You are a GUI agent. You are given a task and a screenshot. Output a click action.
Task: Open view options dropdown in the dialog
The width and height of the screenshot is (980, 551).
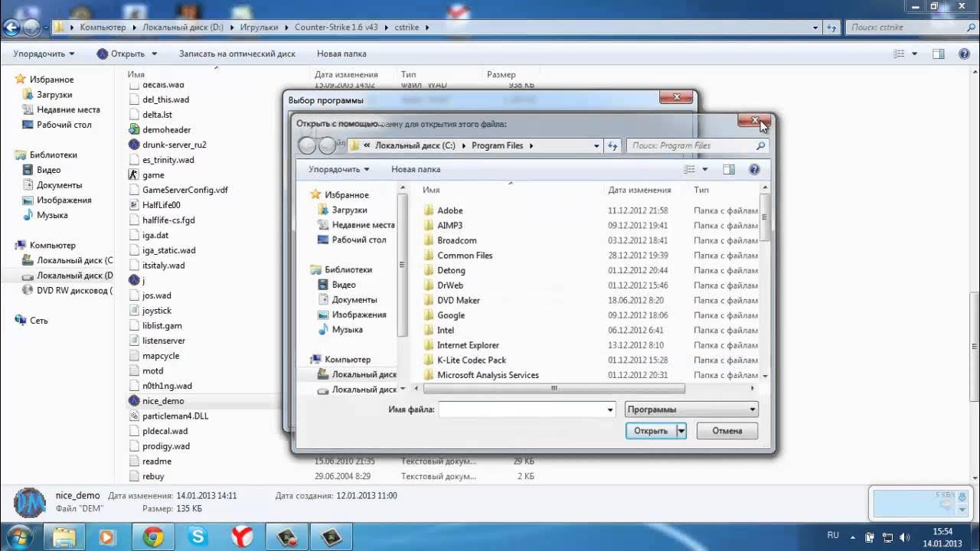[x=704, y=170]
